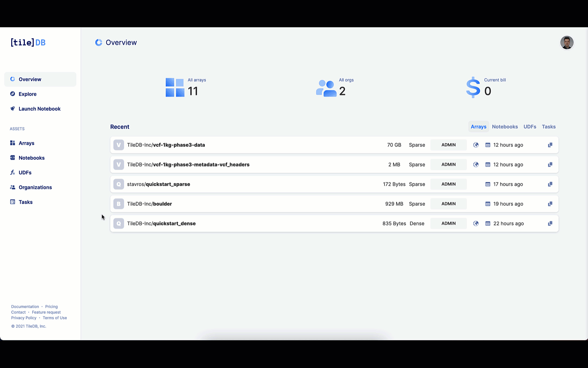The image size is (588, 368).
Task: Open the Organizations label in sidebar
Action: (35, 187)
